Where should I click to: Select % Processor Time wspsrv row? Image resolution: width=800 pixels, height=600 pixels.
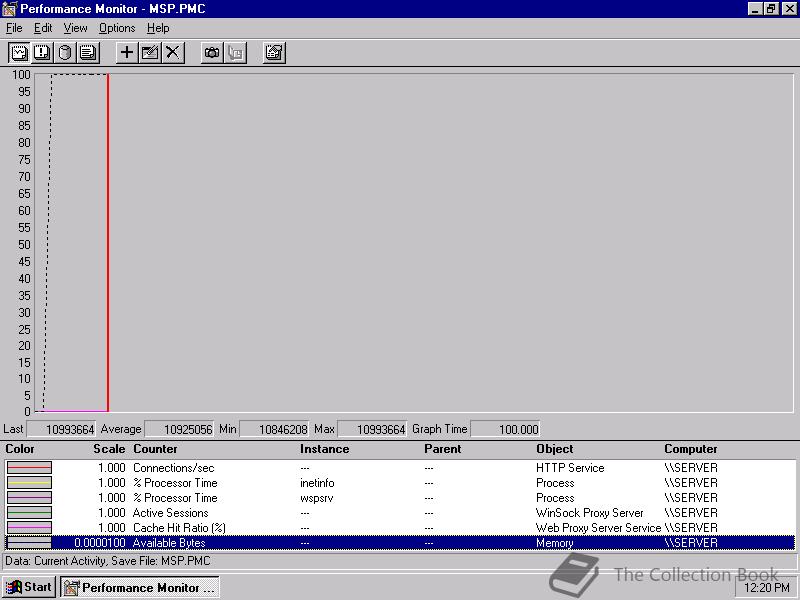coord(400,497)
